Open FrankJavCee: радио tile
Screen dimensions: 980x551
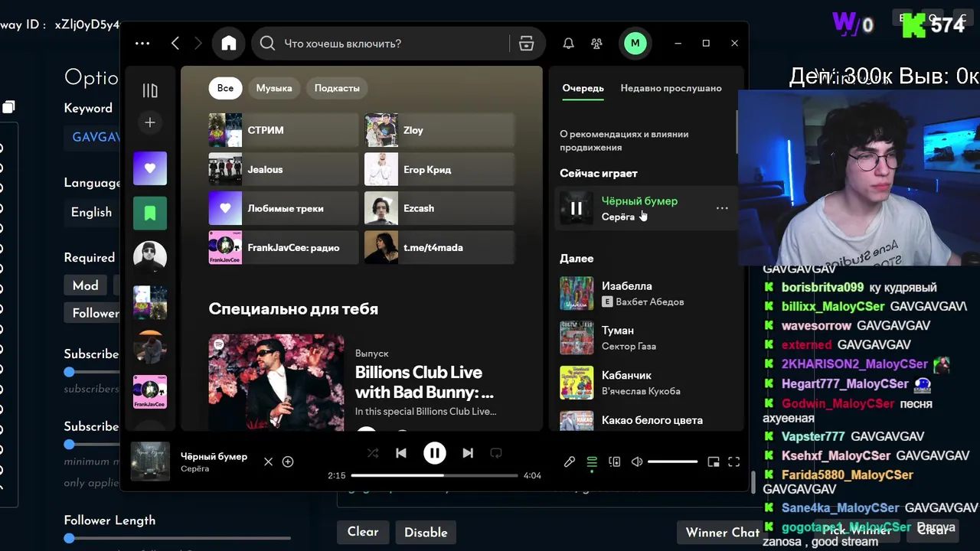click(283, 247)
